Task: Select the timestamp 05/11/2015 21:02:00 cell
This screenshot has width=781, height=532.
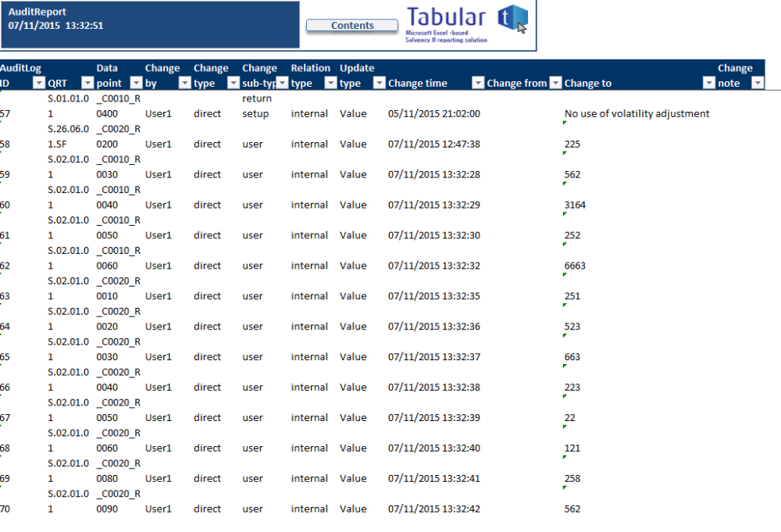Action: (435, 113)
